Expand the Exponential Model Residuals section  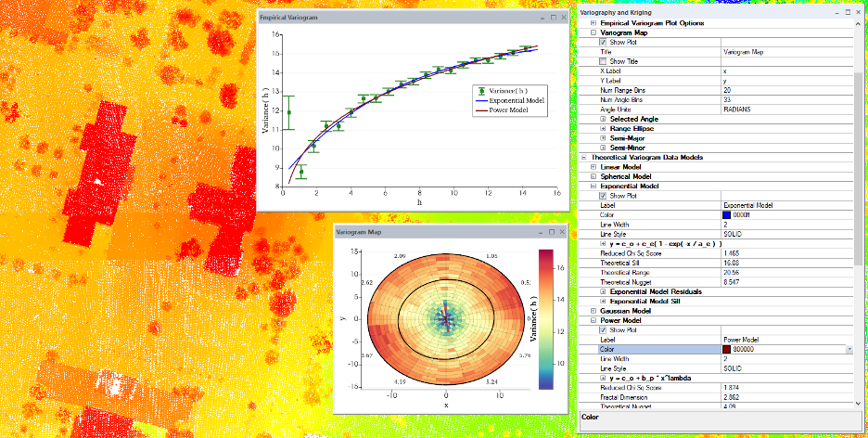(x=602, y=291)
